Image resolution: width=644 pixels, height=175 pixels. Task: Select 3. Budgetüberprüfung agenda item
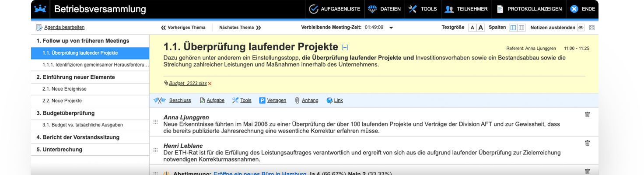pos(90,113)
